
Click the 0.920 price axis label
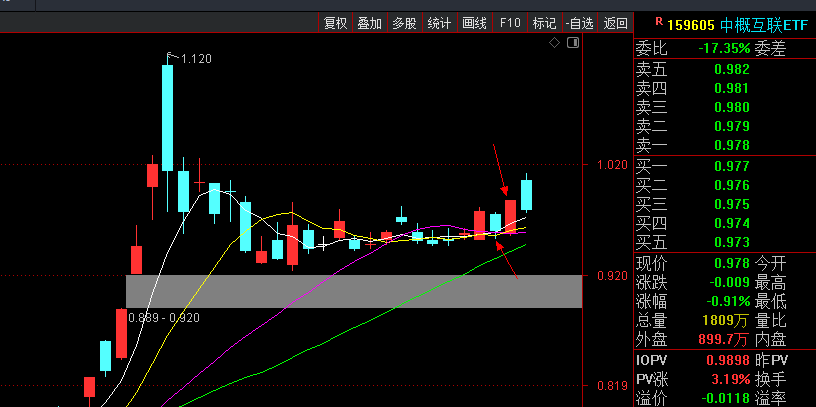tap(613, 275)
